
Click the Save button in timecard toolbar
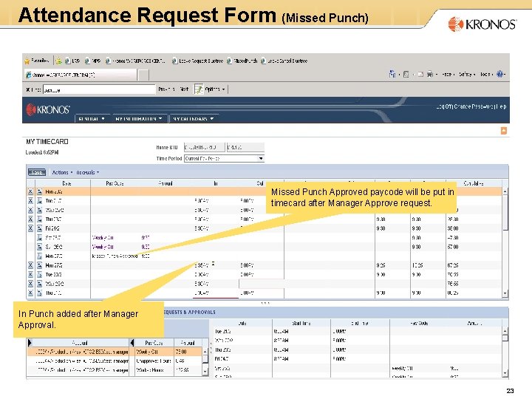36,172
